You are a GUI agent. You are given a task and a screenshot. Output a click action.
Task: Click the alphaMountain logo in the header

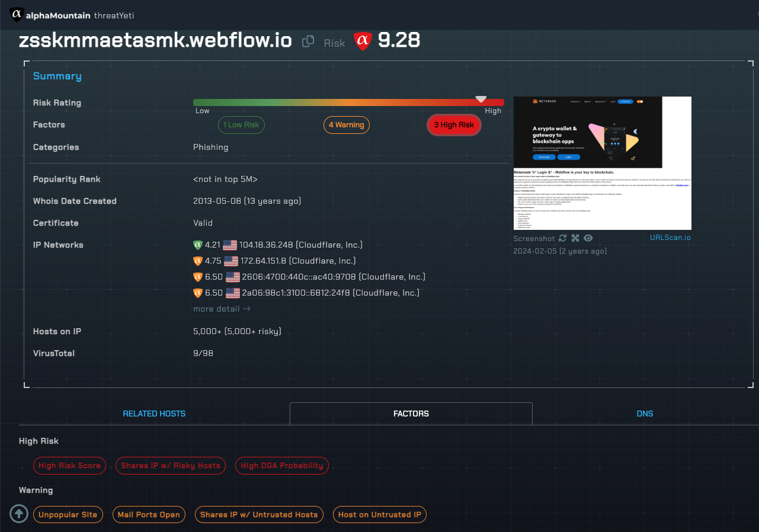pyautogui.click(x=17, y=15)
